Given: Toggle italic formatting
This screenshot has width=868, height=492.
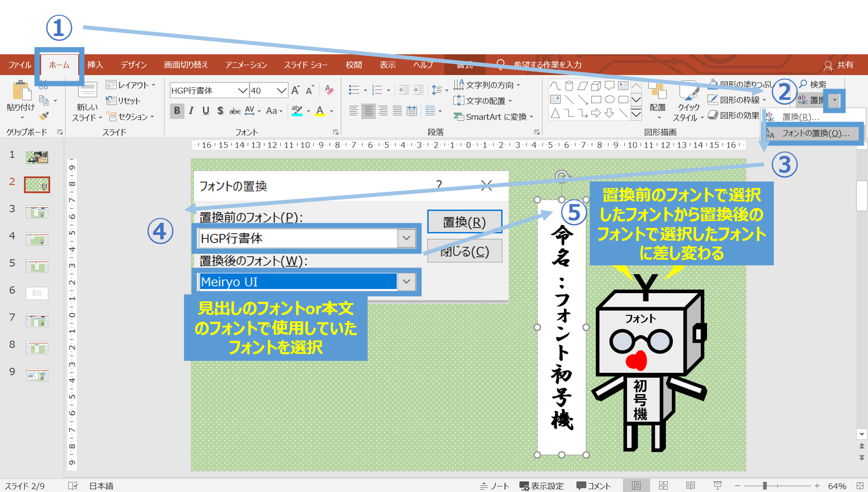Looking at the screenshot, I should [x=191, y=111].
